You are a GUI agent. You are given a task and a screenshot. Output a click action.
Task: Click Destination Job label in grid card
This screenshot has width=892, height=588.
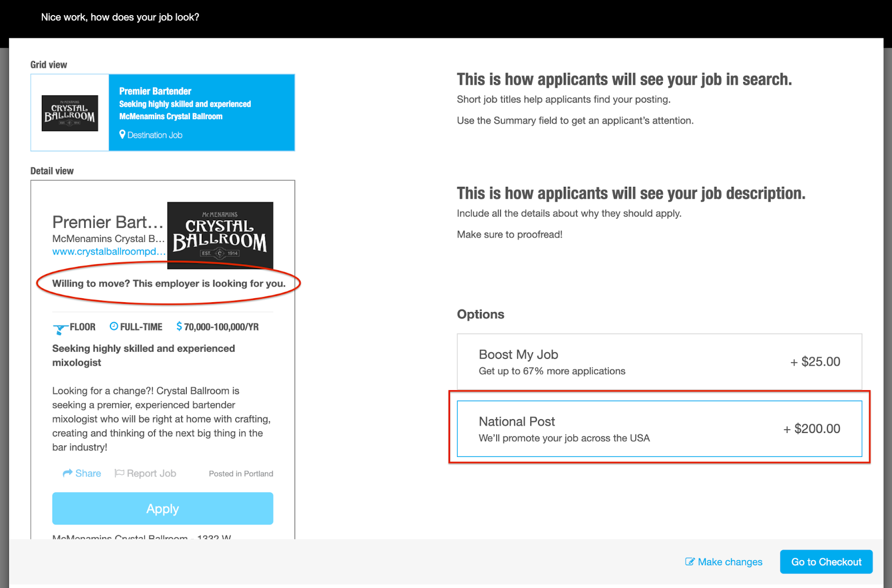pos(154,135)
